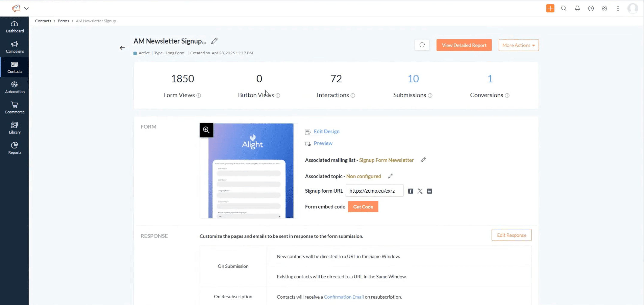Viewport: 644px width, 305px height.
Task: Click Conversions info icon
Action: [507, 95]
